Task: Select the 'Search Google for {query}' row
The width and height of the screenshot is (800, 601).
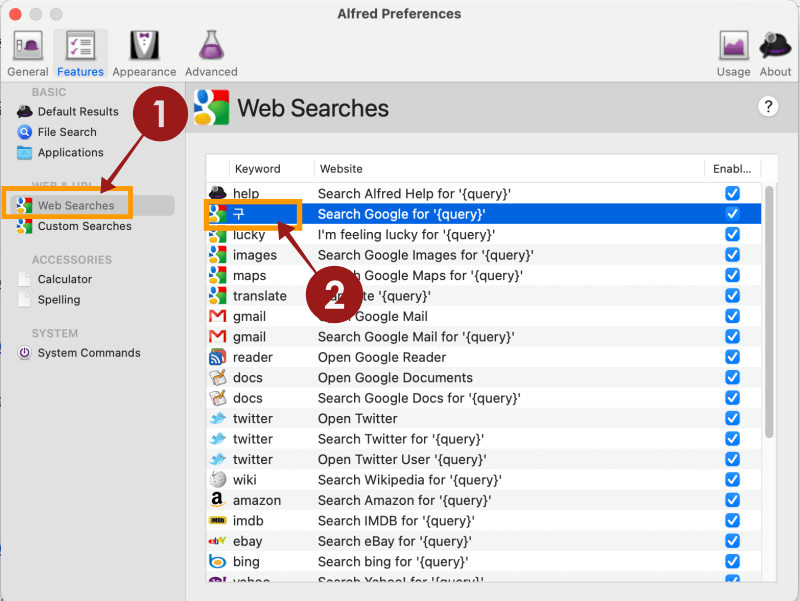Action: [x=484, y=214]
